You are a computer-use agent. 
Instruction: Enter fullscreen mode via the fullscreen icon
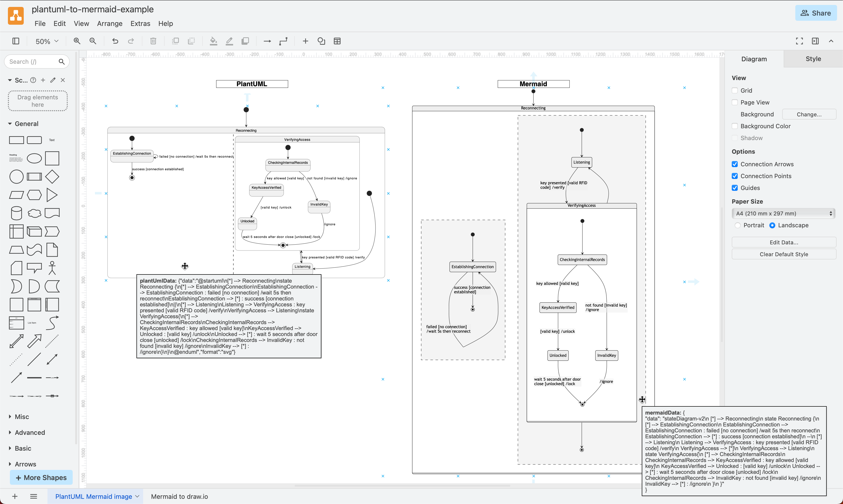(799, 41)
